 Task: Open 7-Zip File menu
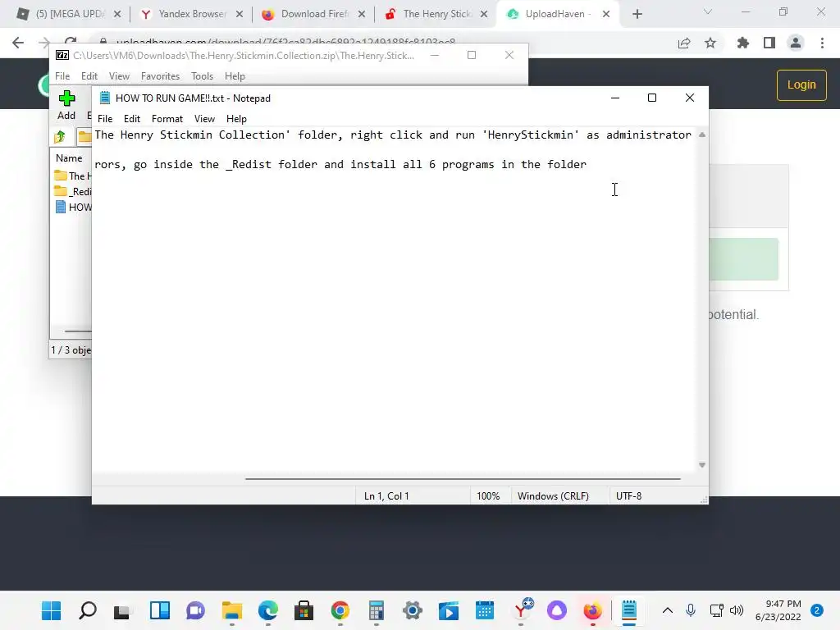point(62,76)
